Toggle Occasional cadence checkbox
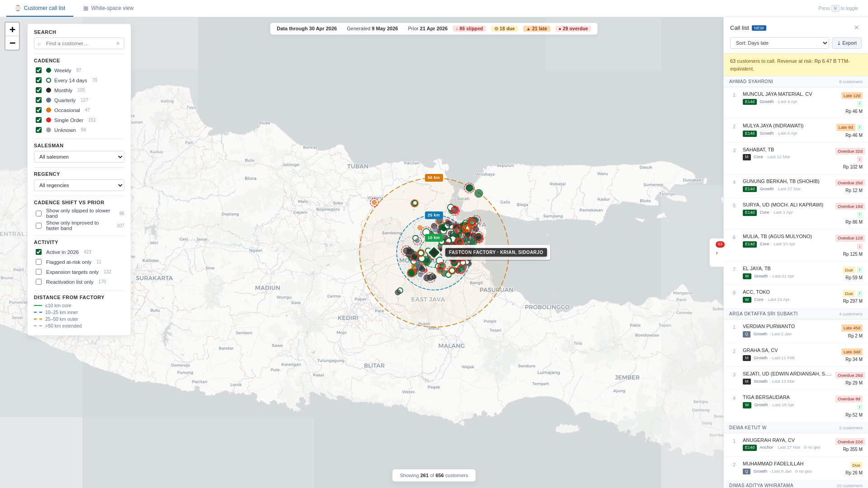The image size is (868, 488). [x=38, y=110]
